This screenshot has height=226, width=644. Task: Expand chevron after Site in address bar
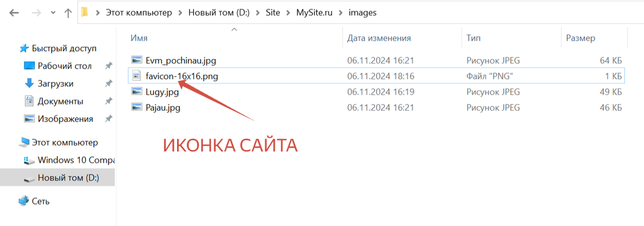point(288,12)
